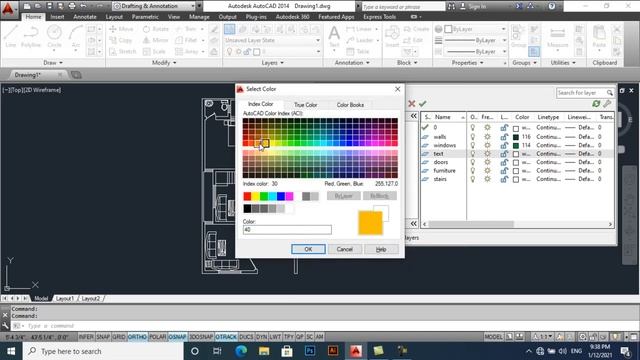Click the Table annotation tool
This screenshot has height=360, width=640.
pyautogui.click(x=358, y=51)
